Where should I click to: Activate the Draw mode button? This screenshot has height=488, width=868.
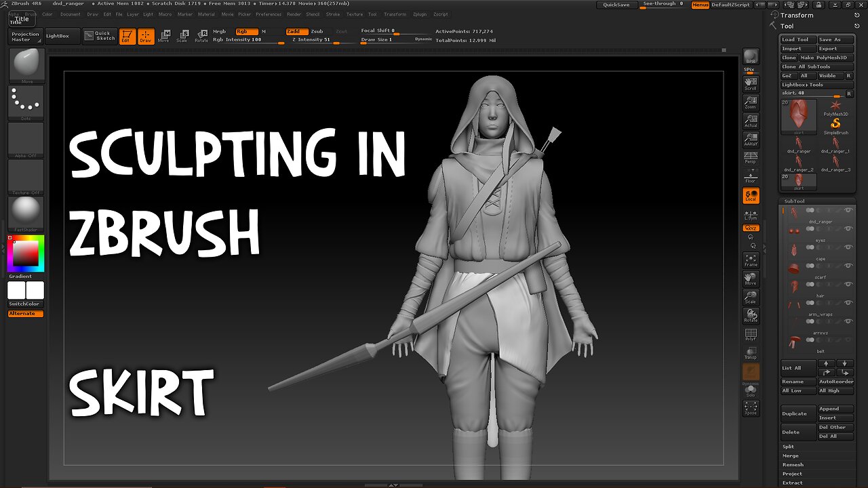click(x=146, y=37)
